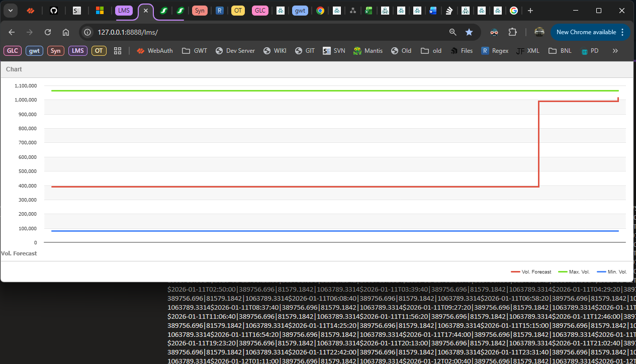Open the GWT bookmarks folder
Screen dimensions: 636x364
point(195,51)
